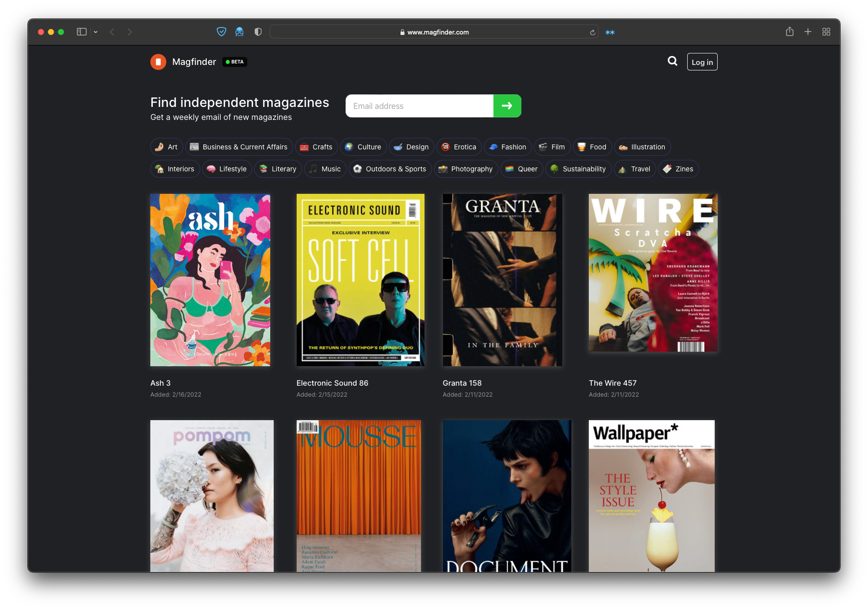Choose the Outdoors & Sports category tag

point(390,169)
